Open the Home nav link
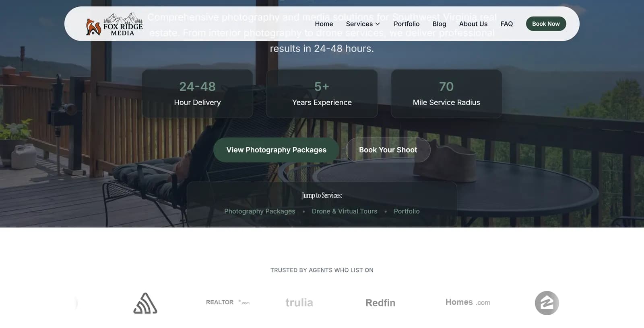The width and height of the screenshot is (644, 328). [x=324, y=24]
